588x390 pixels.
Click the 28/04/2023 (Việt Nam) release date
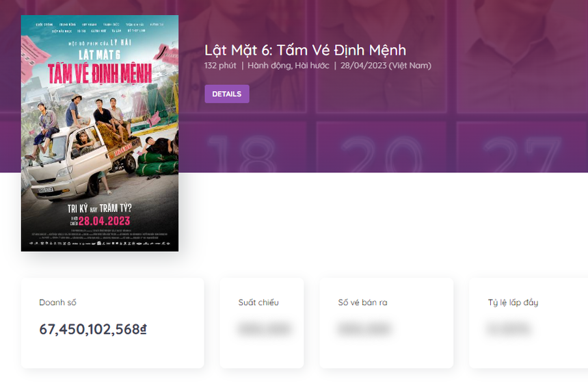point(386,65)
